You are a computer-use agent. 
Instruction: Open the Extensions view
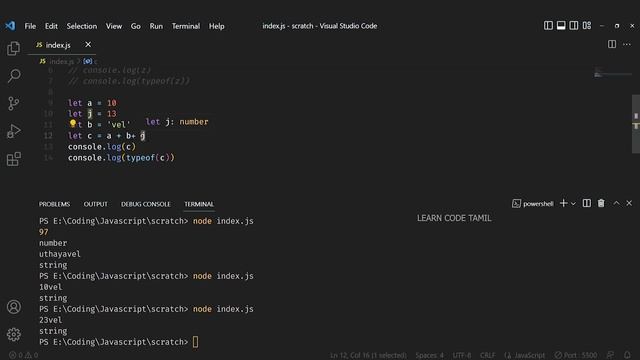coord(13,159)
